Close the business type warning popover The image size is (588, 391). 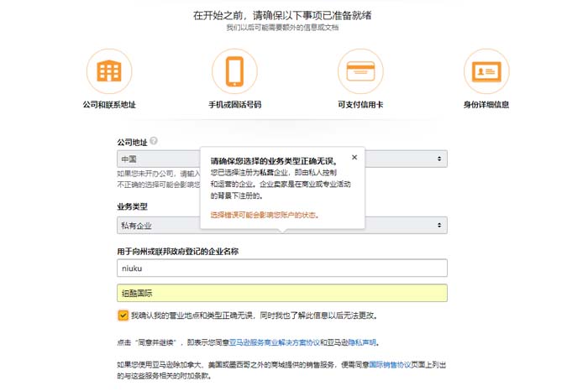(x=354, y=157)
